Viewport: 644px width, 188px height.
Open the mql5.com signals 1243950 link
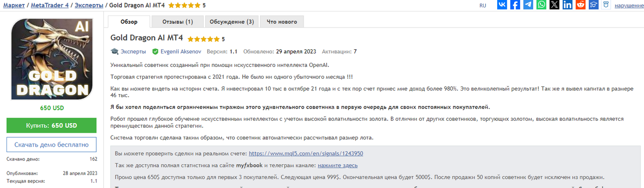[306, 154]
